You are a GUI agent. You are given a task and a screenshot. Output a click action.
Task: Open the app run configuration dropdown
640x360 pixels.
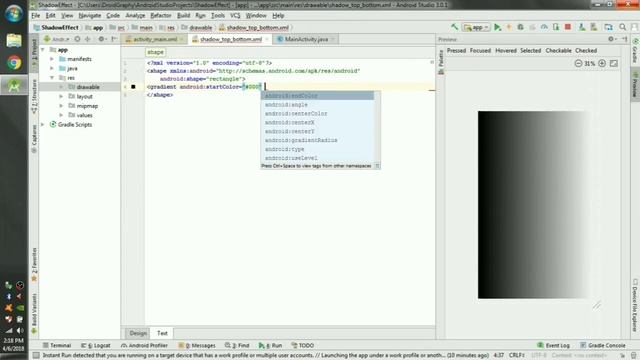tap(476, 27)
